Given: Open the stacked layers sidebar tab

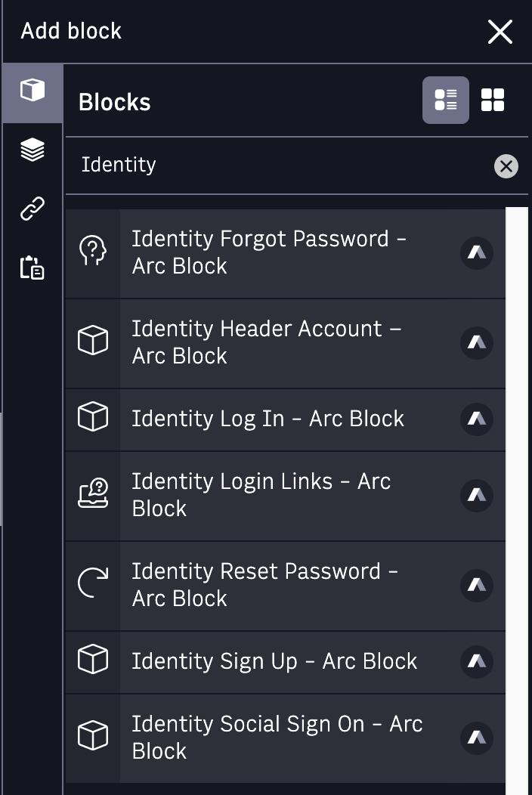Looking at the screenshot, I should pyautogui.click(x=32, y=150).
